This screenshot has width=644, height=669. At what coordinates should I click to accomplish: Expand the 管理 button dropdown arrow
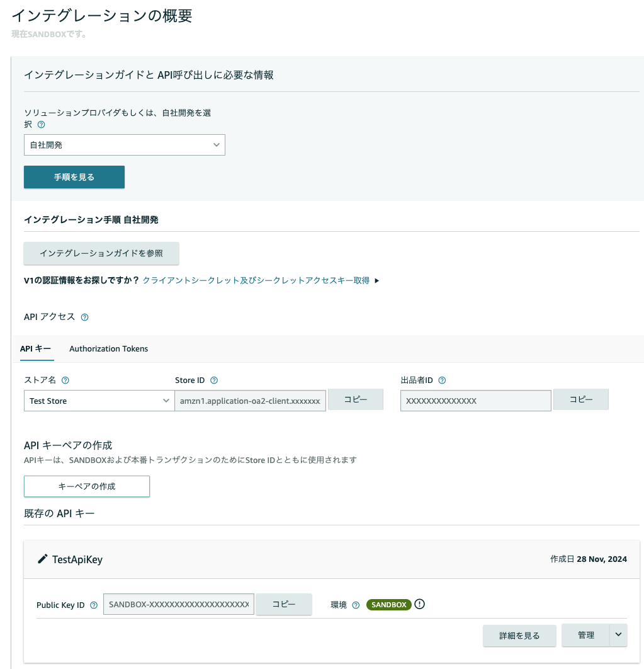(x=618, y=635)
